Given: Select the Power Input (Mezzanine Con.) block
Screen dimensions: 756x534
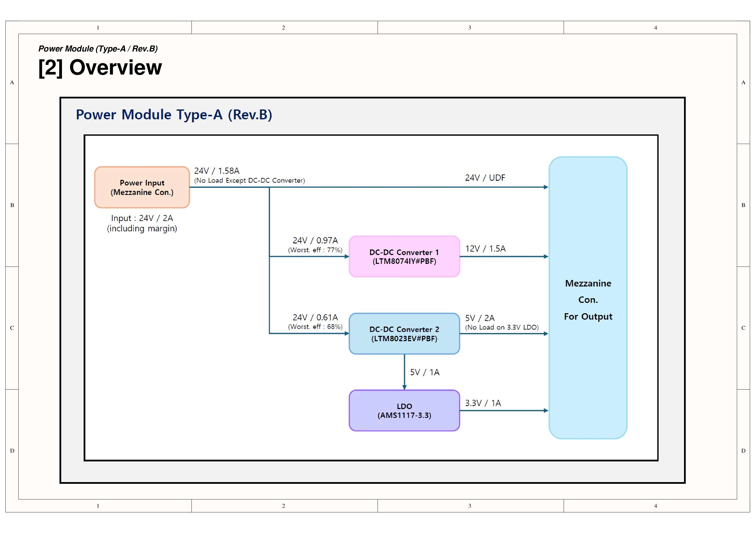Looking at the screenshot, I should 142,187.
